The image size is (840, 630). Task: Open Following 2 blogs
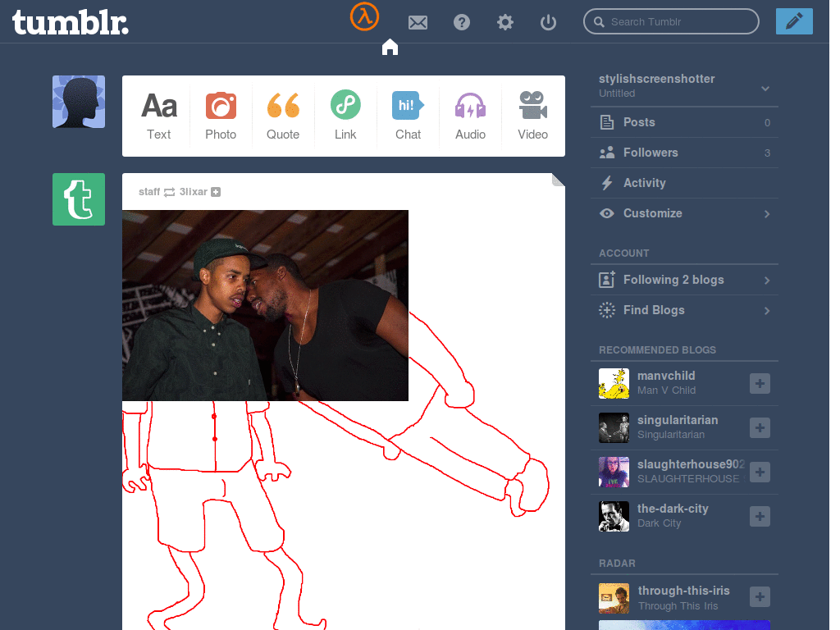tap(684, 280)
